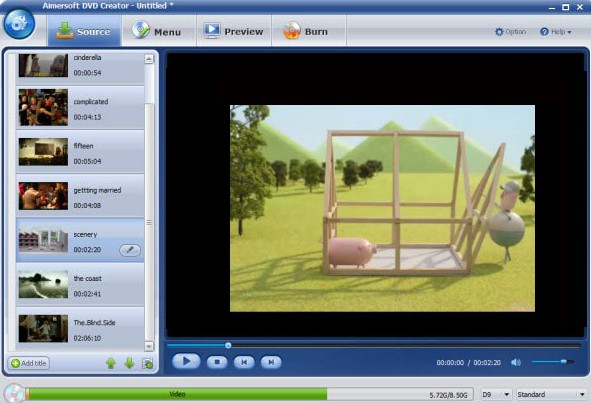The image size is (591, 403).
Task: Select the scenery video thumbnail
Action: pyautogui.click(x=43, y=240)
